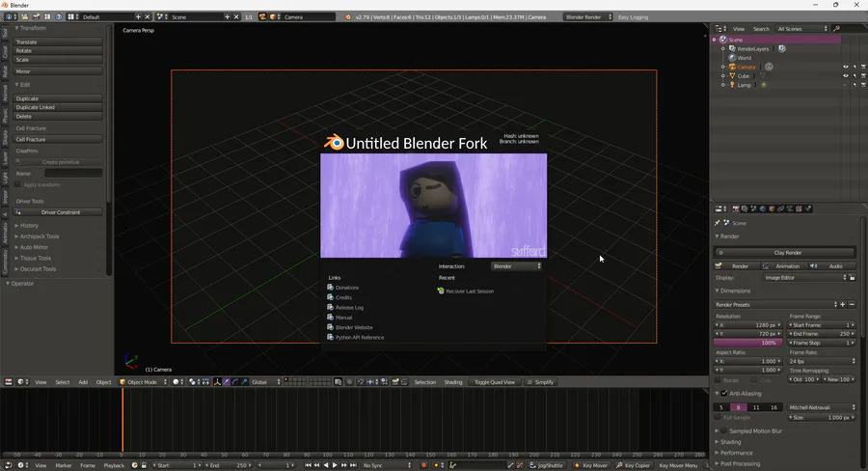Open viewport Add menu
This screenshot has height=471, width=868.
83,382
